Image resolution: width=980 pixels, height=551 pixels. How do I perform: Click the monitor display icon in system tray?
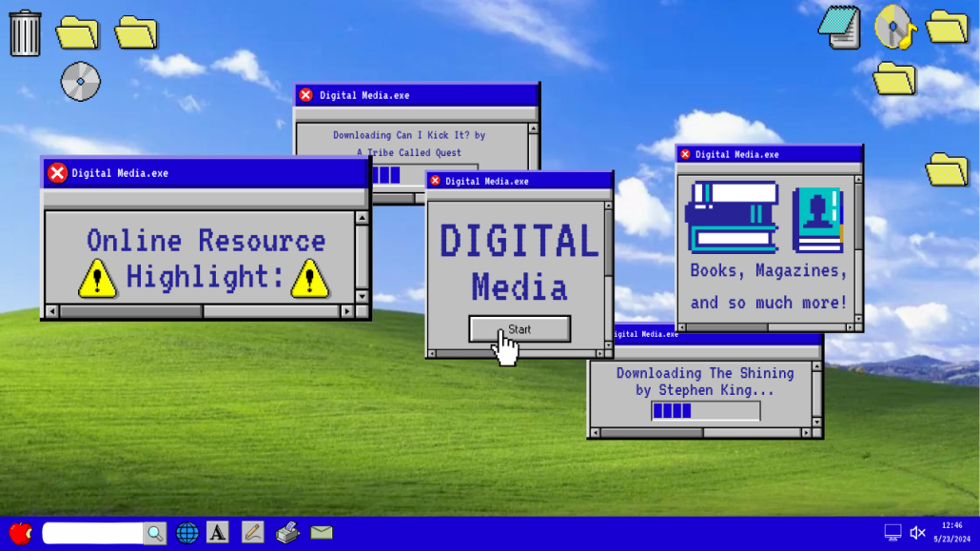[x=892, y=532]
